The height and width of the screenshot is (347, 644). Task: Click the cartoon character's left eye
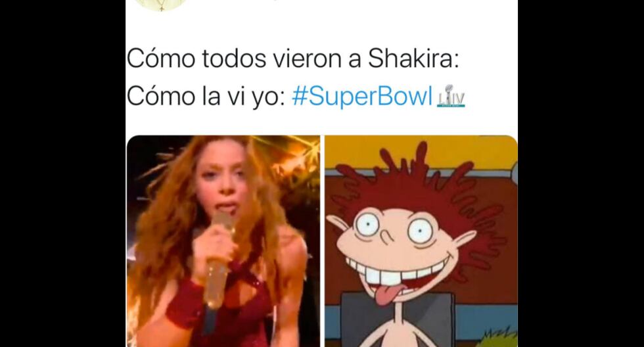click(x=367, y=224)
